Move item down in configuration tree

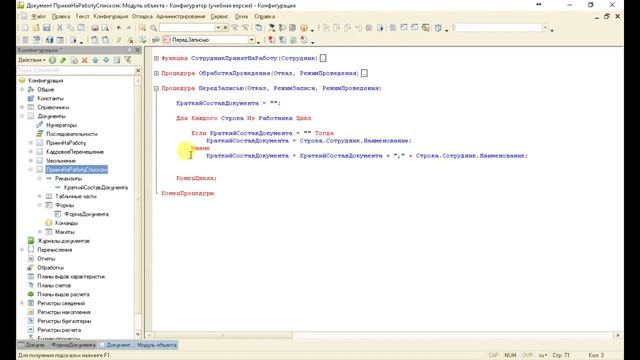(106, 60)
